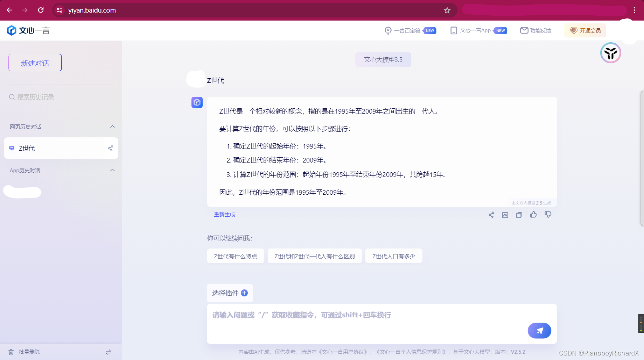The image size is (644, 360).
Task: Open 选择插件 plugin selector
Action: click(x=230, y=293)
